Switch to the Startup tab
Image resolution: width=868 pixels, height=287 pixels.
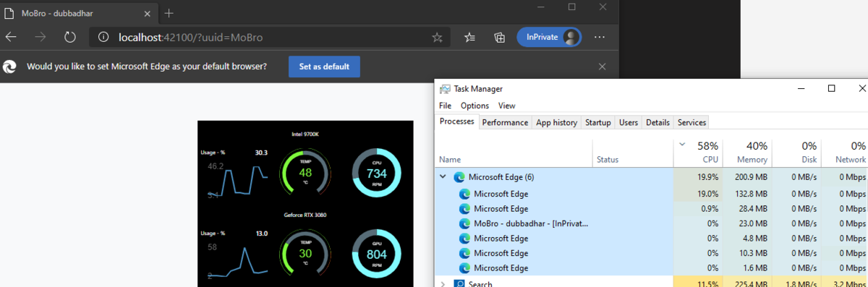click(x=598, y=123)
